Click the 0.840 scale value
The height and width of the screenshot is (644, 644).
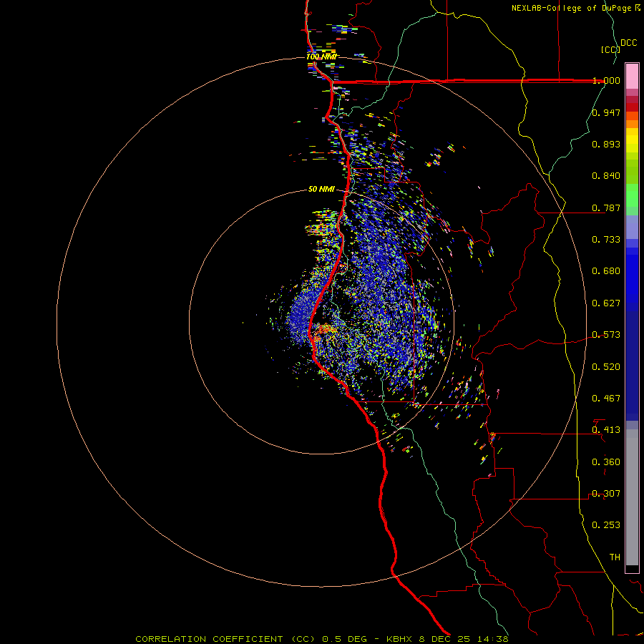606,176
